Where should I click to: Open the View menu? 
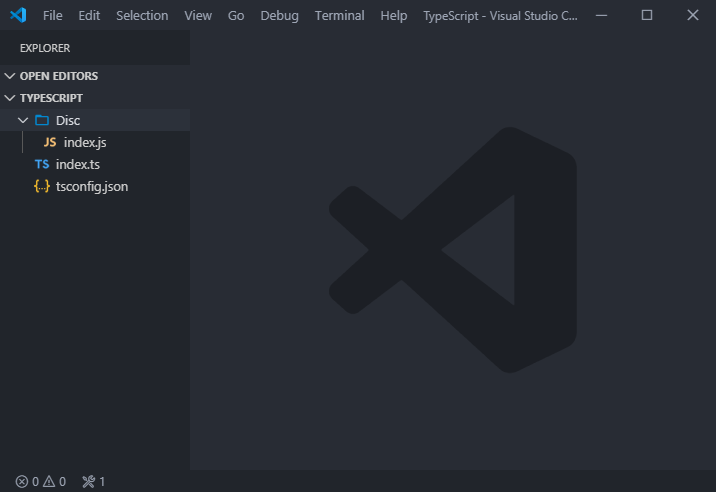[x=198, y=16]
